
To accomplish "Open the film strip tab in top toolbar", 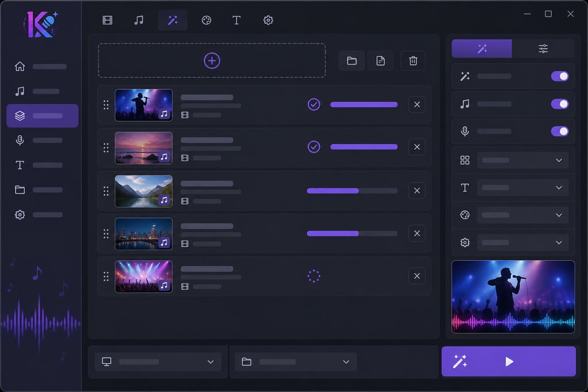I will click(x=107, y=20).
